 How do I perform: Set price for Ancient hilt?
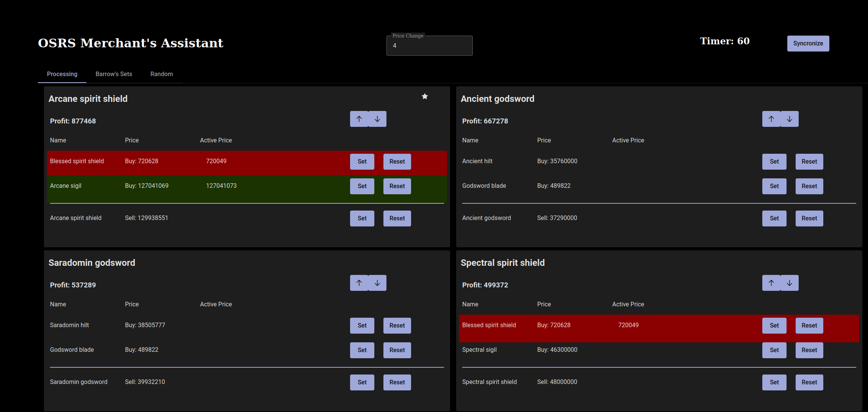(x=774, y=162)
